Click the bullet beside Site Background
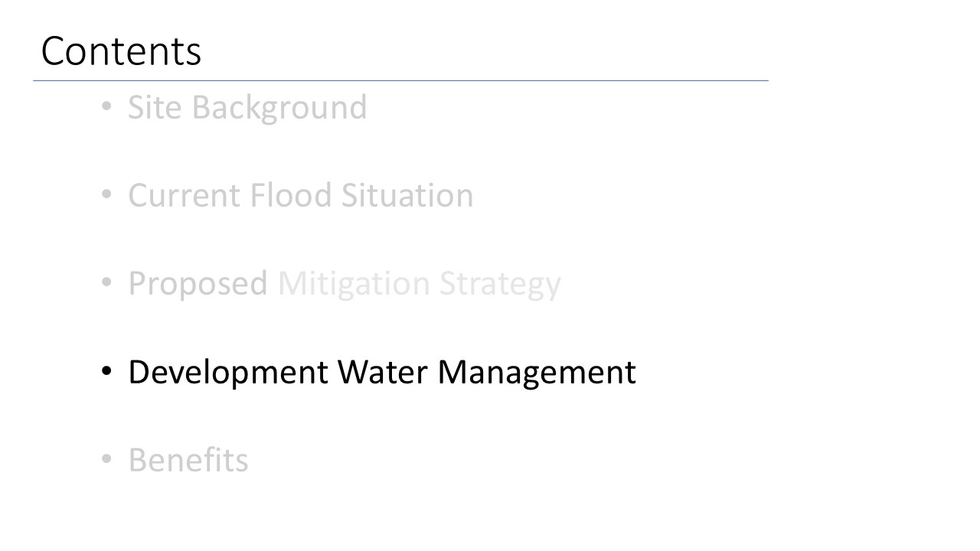Viewport: 980px width, 551px height. click(x=108, y=108)
